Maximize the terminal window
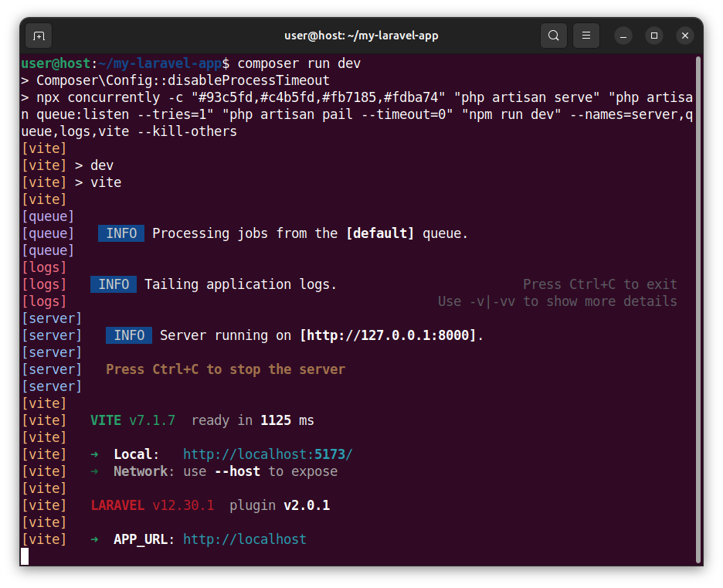 pos(653,36)
